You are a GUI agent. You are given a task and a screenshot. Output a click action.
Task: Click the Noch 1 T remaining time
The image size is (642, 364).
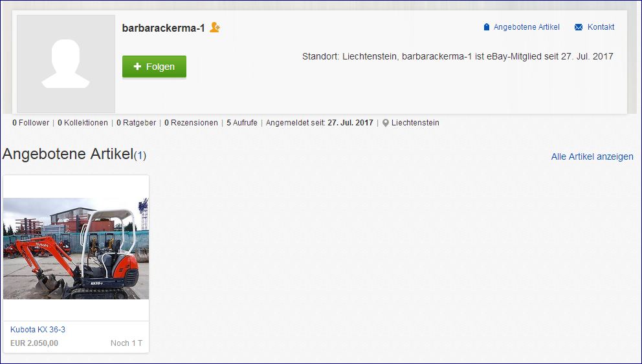[126, 343]
